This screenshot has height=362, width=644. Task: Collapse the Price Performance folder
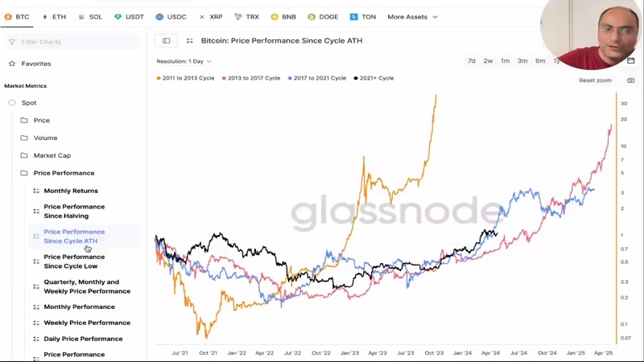click(x=63, y=173)
